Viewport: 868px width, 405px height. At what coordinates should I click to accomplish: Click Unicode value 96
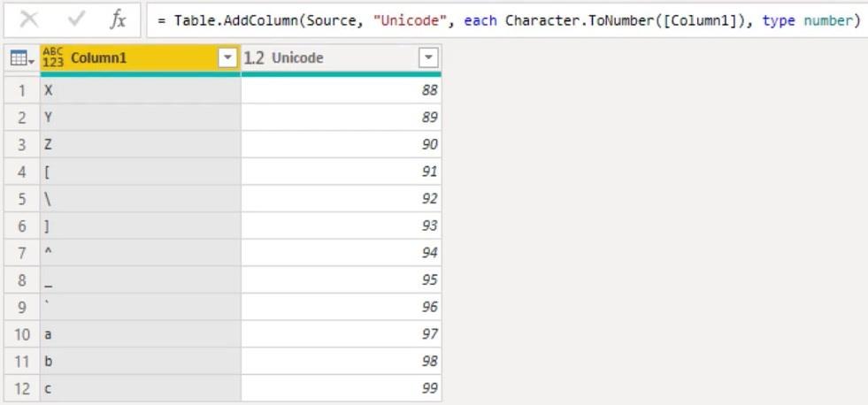coord(342,307)
